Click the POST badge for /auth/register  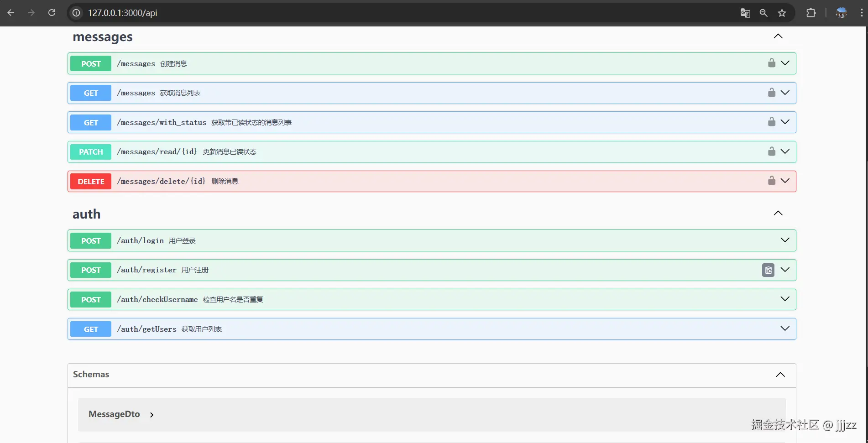tap(91, 270)
